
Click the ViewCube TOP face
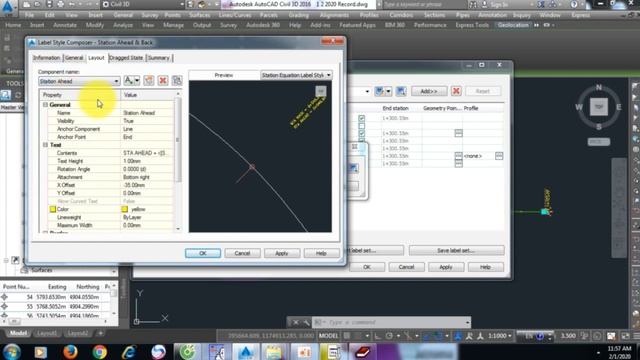598,107
